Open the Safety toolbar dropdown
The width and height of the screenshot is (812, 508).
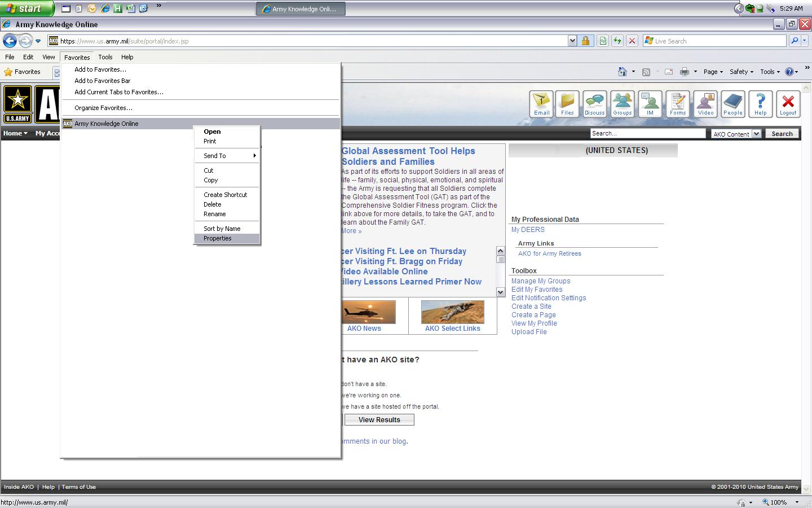pyautogui.click(x=741, y=72)
